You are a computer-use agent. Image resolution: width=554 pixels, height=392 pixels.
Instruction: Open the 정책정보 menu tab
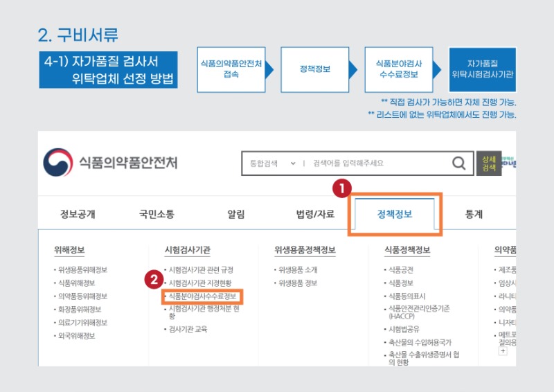click(x=394, y=214)
